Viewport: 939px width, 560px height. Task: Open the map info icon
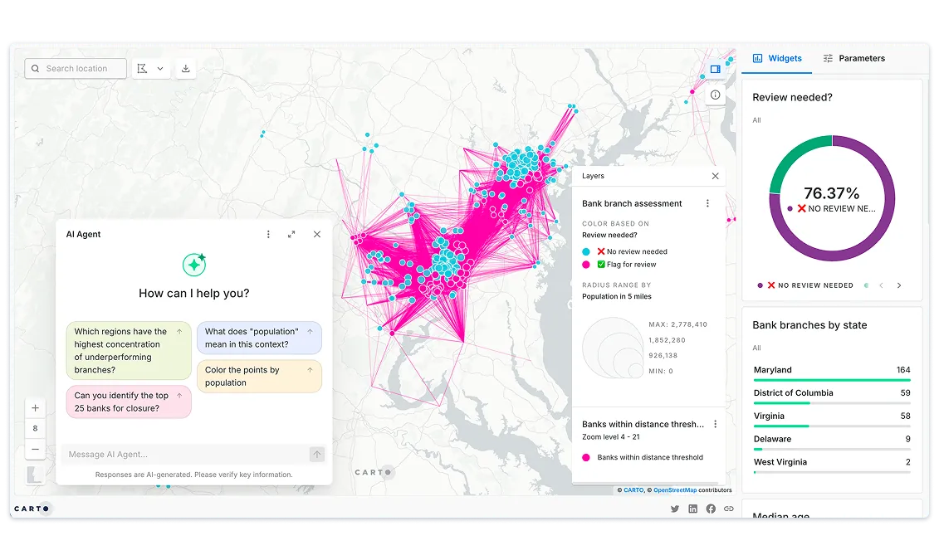coord(715,95)
